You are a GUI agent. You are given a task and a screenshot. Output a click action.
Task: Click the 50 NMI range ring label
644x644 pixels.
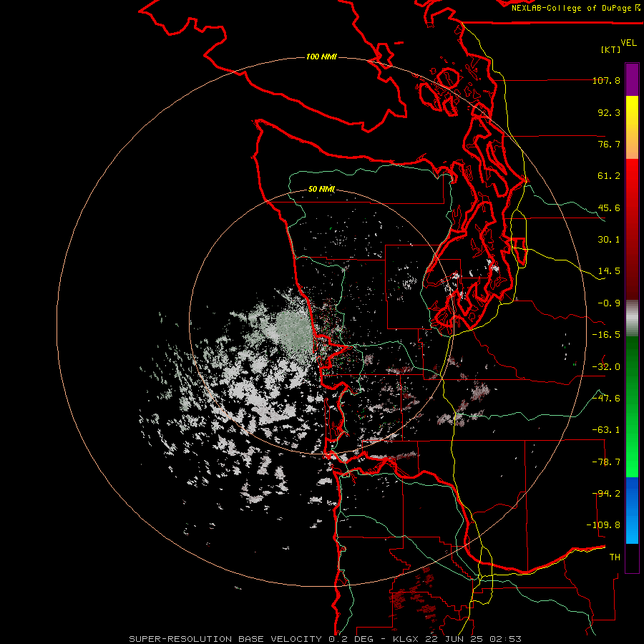point(321,189)
